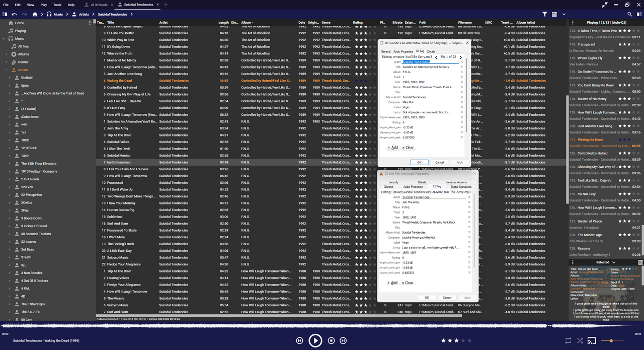Collapse the Music tree node

pyautogui.click(x=4, y=39)
